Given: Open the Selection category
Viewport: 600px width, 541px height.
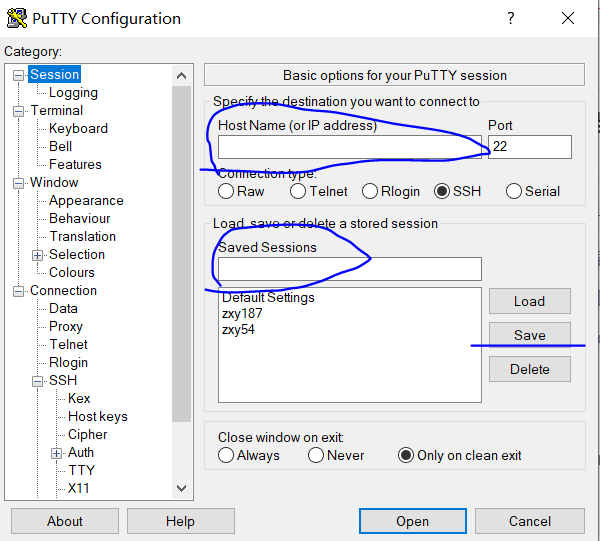Looking at the screenshot, I should click(77, 254).
